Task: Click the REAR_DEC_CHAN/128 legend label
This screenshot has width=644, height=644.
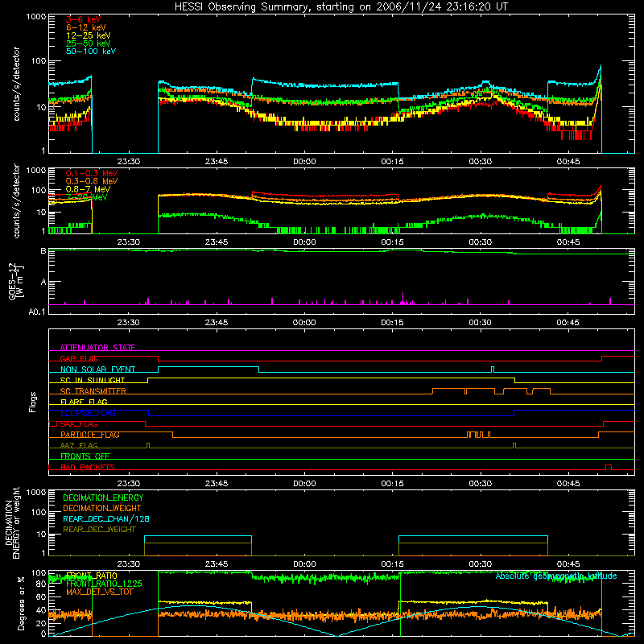Action: tap(106, 518)
